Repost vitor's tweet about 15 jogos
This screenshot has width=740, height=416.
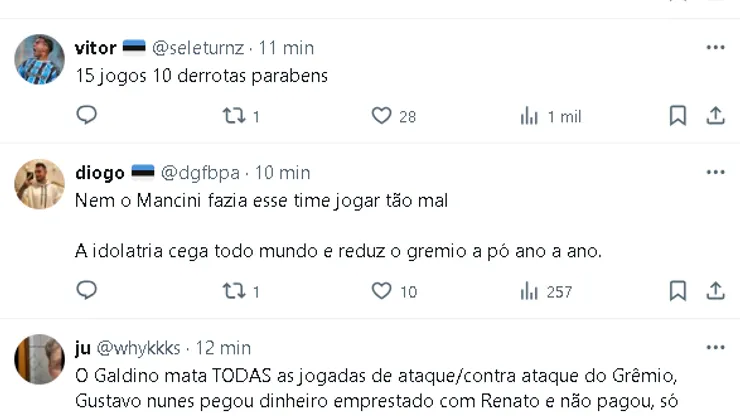(233, 116)
